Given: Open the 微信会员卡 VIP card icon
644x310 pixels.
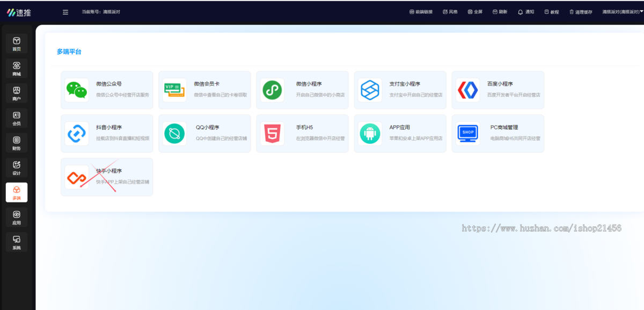Looking at the screenshot, I should tap(174, 90).
